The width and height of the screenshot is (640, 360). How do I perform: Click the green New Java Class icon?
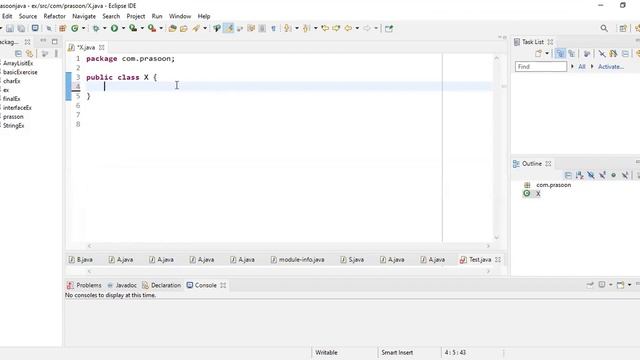75,28
